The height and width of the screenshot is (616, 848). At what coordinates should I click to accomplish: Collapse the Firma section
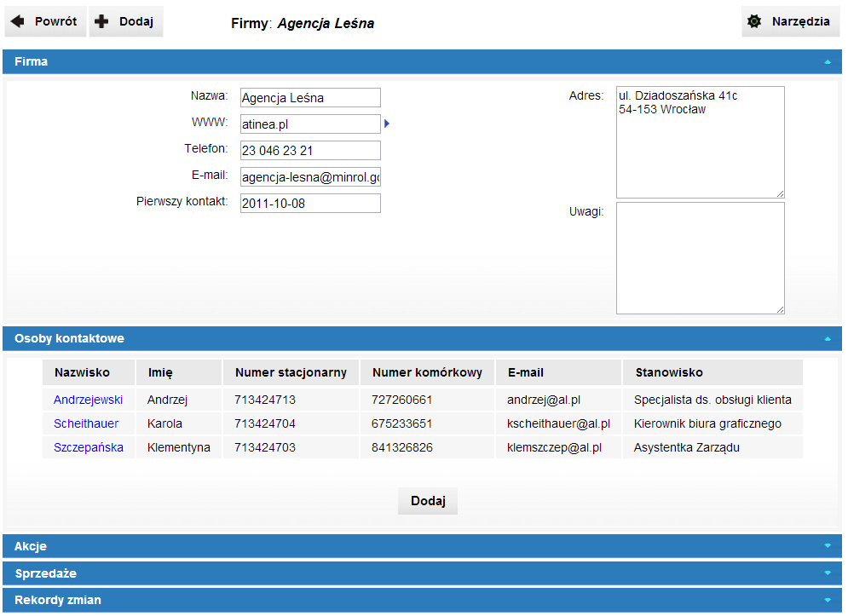tap(827, 62)
